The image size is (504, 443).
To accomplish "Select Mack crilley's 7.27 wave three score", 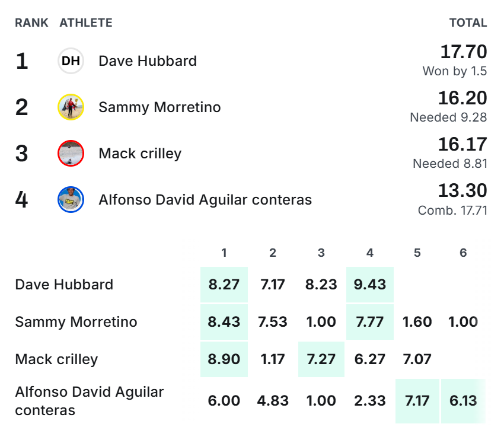I will [x=321, y=359].
